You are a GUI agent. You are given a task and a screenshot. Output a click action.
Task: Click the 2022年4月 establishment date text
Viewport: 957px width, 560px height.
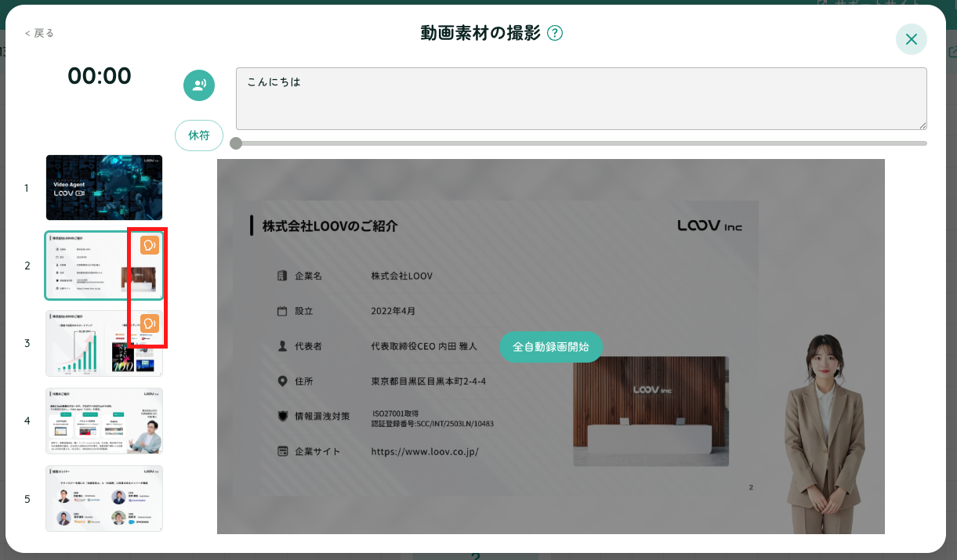click(393, 311)
